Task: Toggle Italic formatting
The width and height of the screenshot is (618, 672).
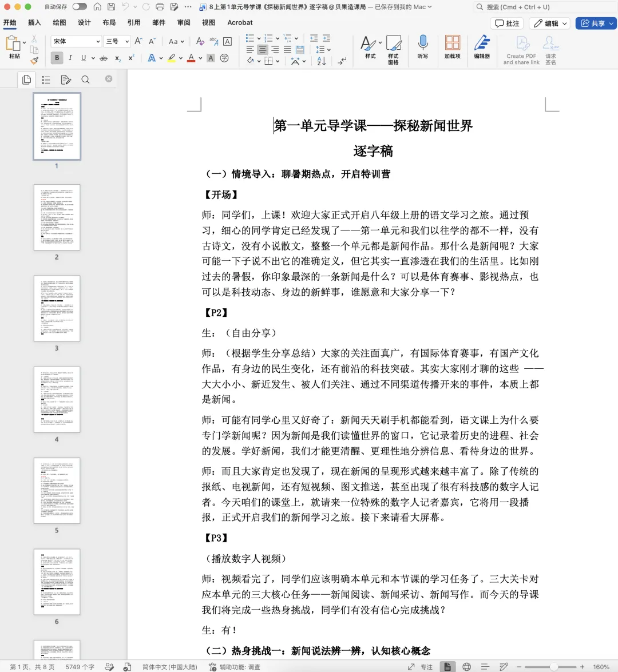Action: click(70, 58)
